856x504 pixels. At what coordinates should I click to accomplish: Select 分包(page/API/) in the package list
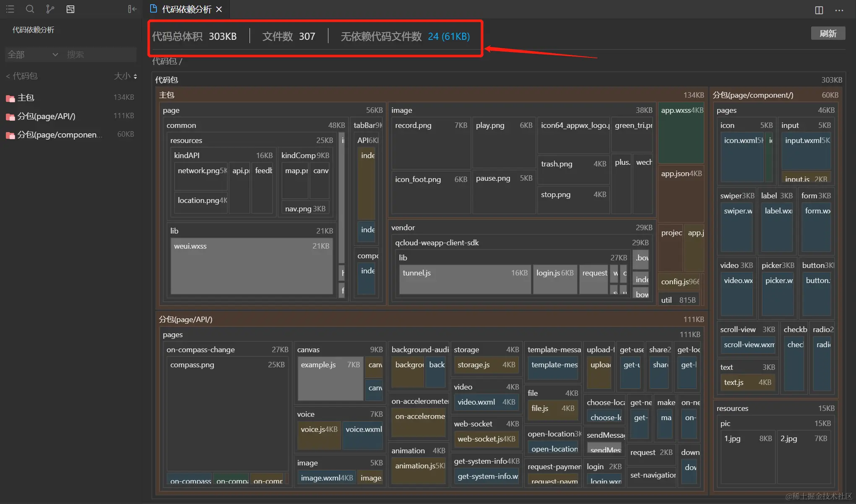(x=46, y=116)
